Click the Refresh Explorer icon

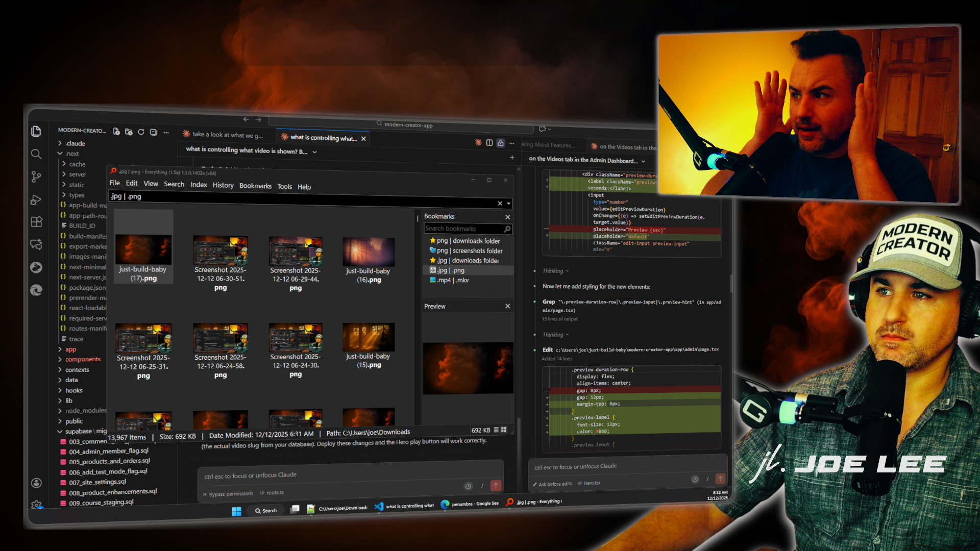pos(141,132)
